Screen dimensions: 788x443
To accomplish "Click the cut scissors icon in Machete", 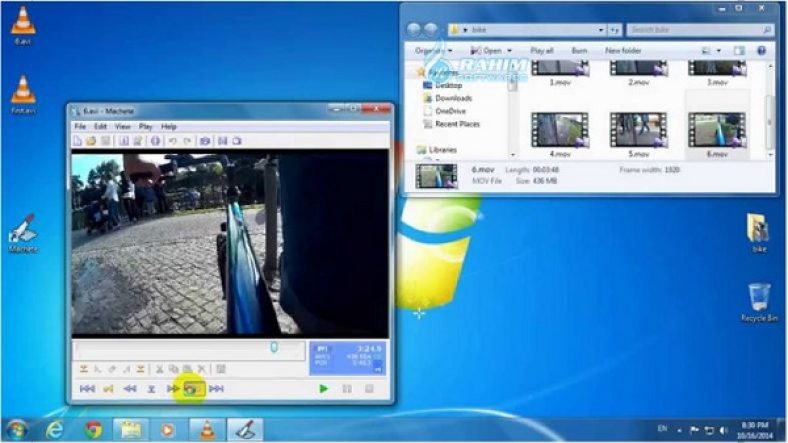I will point(159,369).
